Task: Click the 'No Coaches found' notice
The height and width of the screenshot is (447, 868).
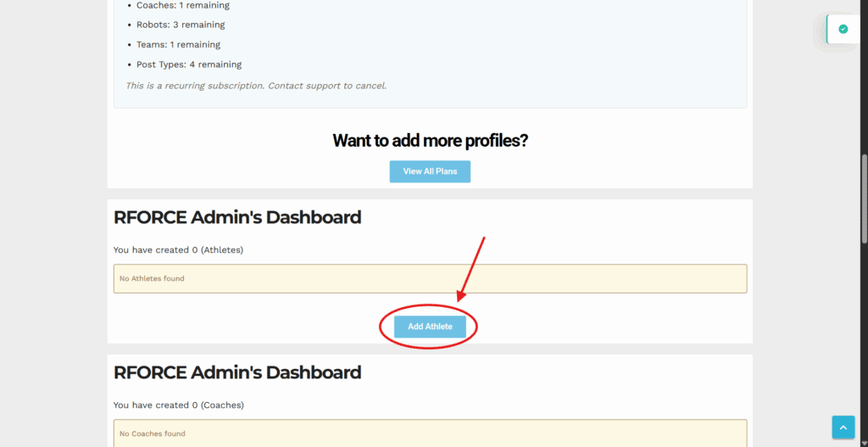Action: [430, 433]
